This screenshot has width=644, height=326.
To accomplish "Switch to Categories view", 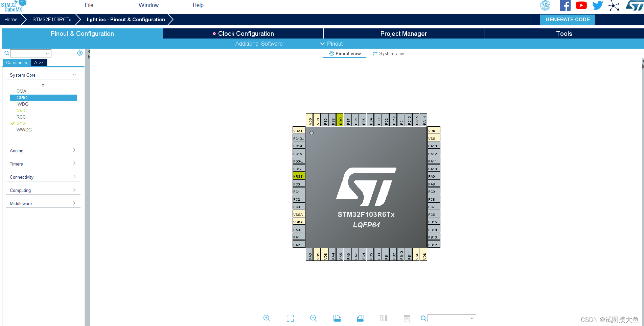I will [17, 63].
